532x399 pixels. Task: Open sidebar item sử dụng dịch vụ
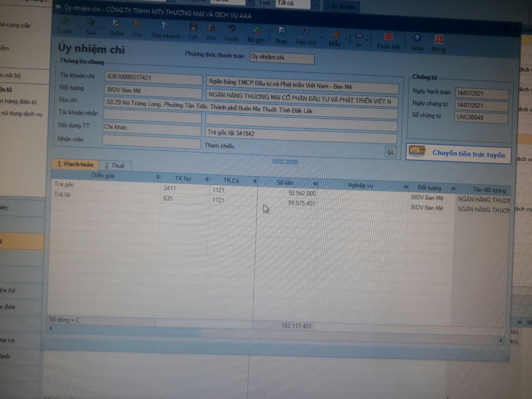[22, 113]
